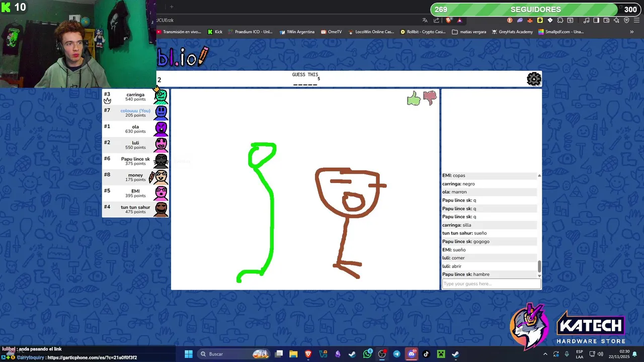Open Praedium ICO bookmark
The width and height of the screenshot is (644, 362).
[250, 32]
